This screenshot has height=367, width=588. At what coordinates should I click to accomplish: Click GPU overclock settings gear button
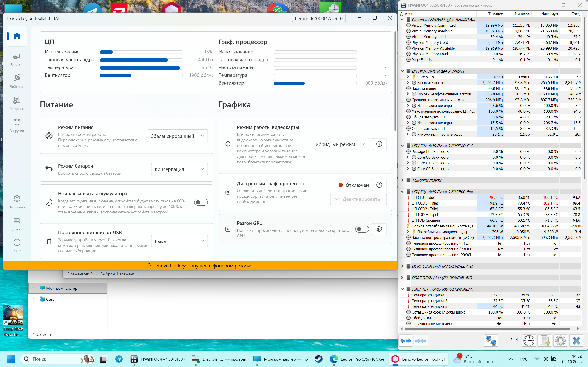[x=379, y=229]
